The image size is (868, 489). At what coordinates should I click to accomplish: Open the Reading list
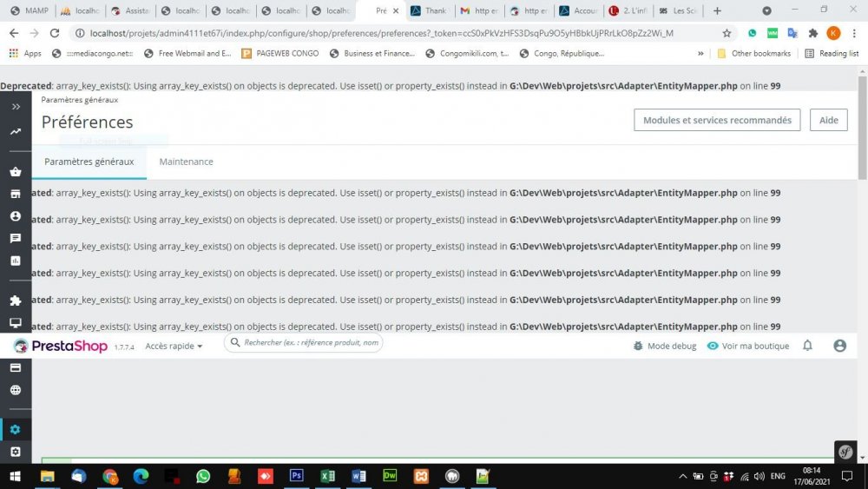tap(832, 53)
